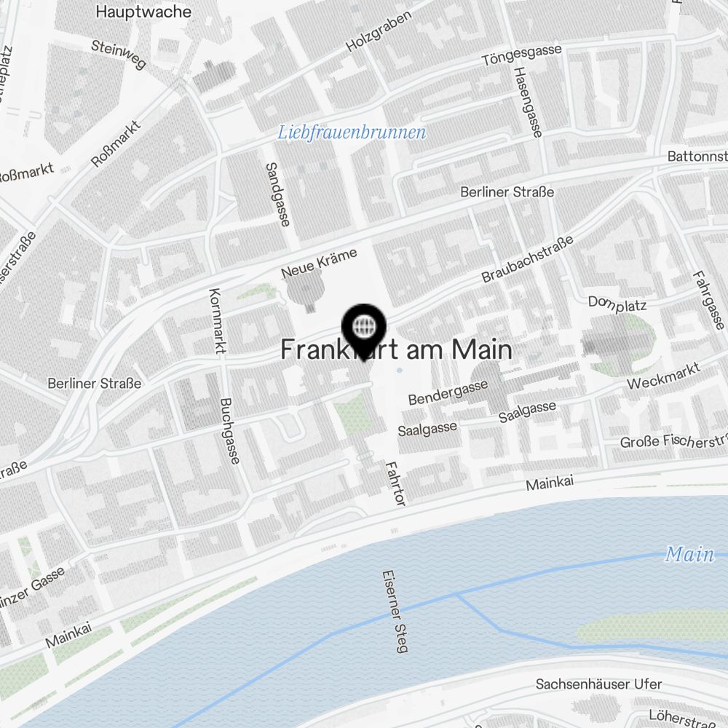
Task: Select the Sachsenhäuser Ufer label
Action: (x=598, y=684)
